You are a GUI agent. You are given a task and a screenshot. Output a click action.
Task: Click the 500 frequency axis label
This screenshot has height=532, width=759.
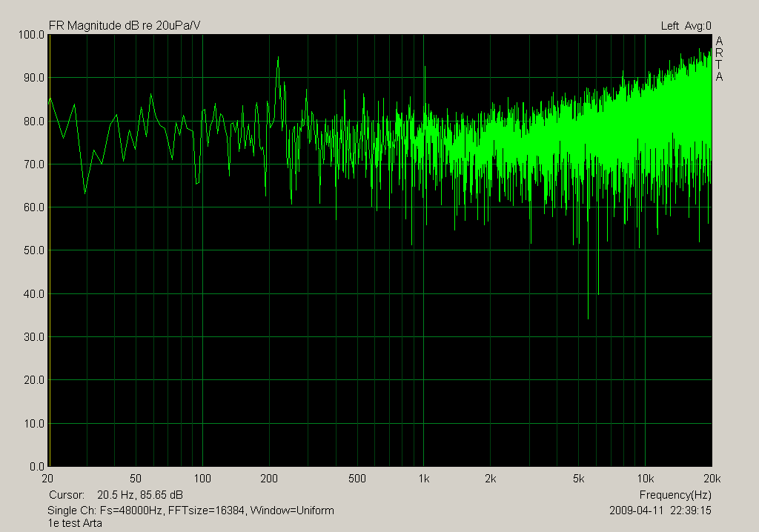[x=357, y=479]
